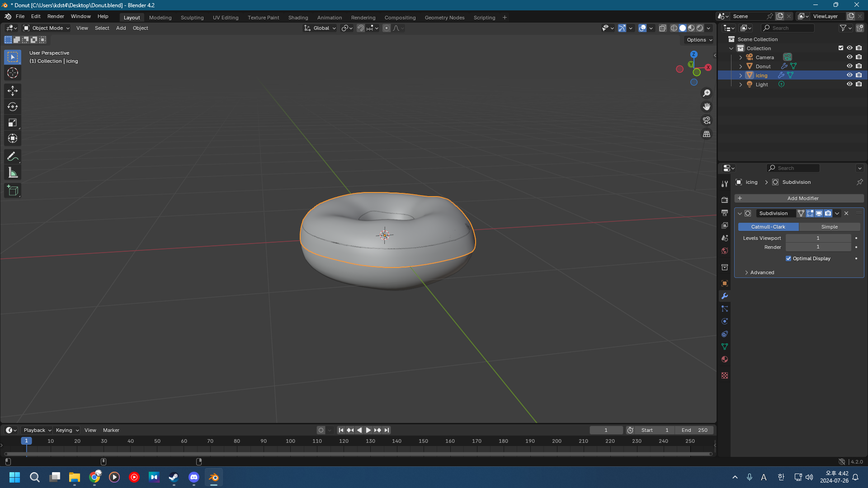Image resolution: width=868 pixels, height=488 pixels.
Task: Activate the Annotate pencil tool
Action: 12,156
